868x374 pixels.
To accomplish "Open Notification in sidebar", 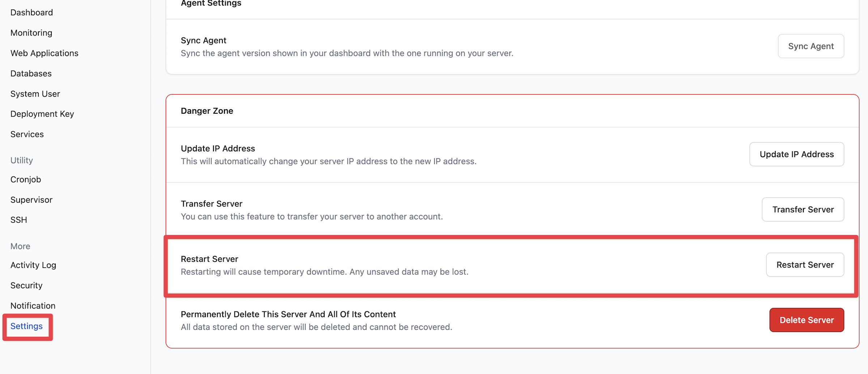I will pos(33,306).
